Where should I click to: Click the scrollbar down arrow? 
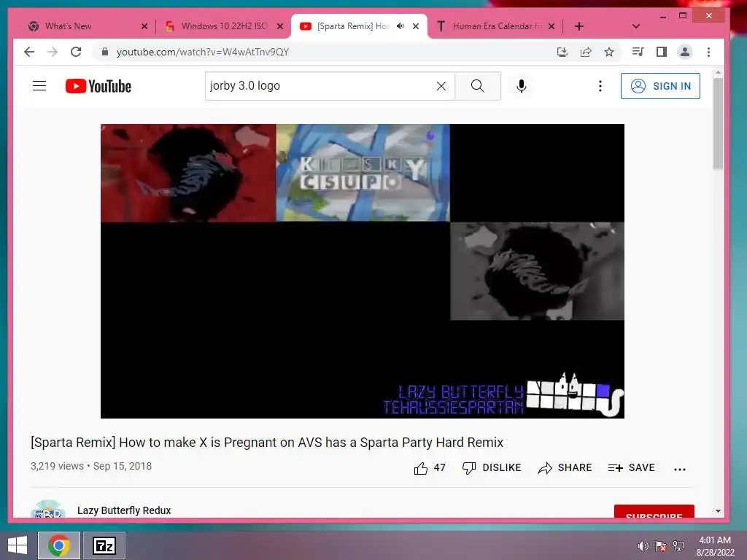click(x=718, y=511)
